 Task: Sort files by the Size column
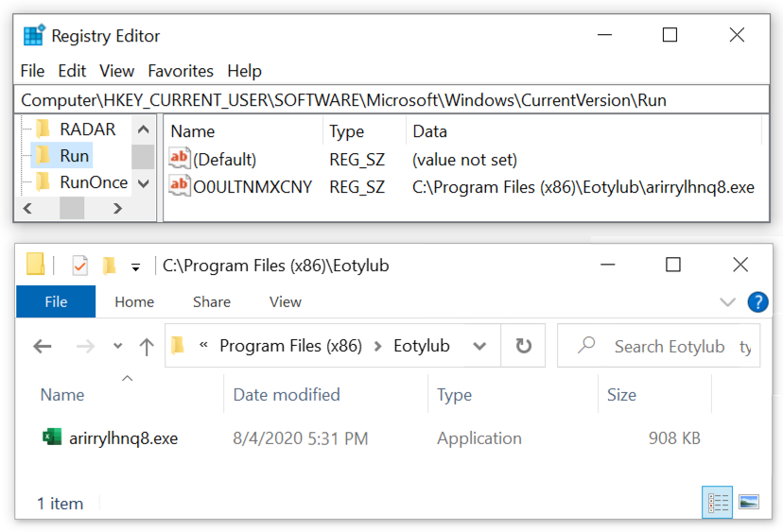(x=621, y=395)
